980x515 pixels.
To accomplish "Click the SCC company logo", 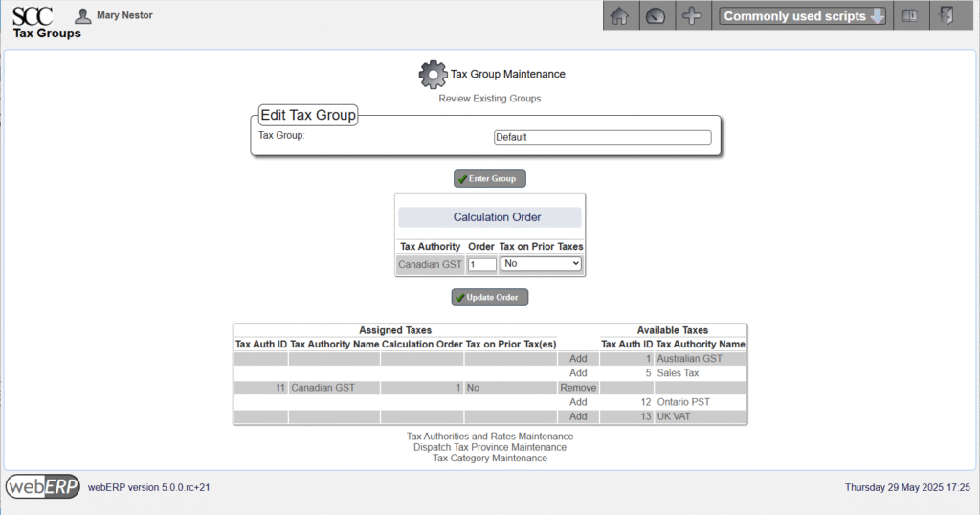I will pos(33,15).
